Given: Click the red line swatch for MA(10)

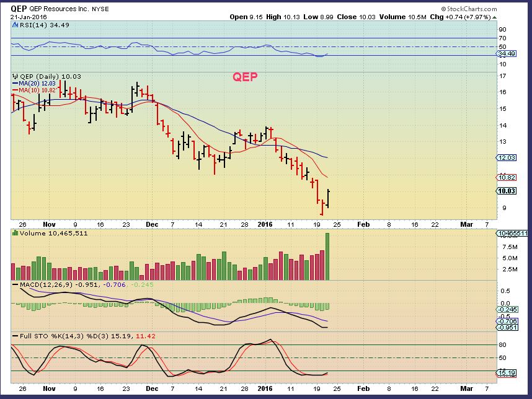Looking at the screenshot, I should coord(16,90).
